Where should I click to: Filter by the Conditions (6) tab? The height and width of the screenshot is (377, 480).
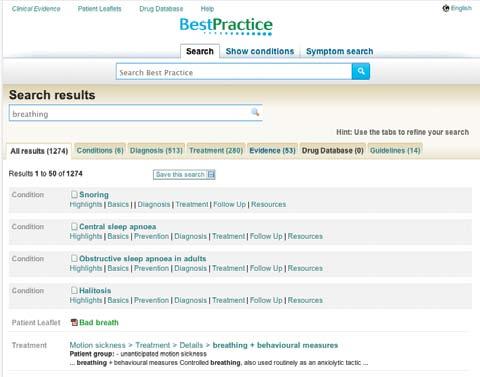click(x=100, y=150)
